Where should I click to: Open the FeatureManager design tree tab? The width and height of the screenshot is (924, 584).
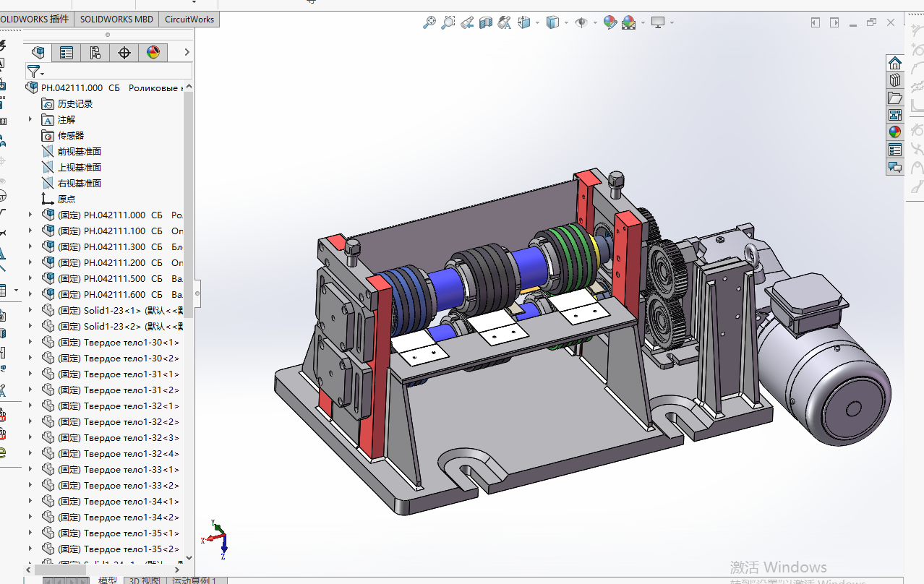point(38,52)
